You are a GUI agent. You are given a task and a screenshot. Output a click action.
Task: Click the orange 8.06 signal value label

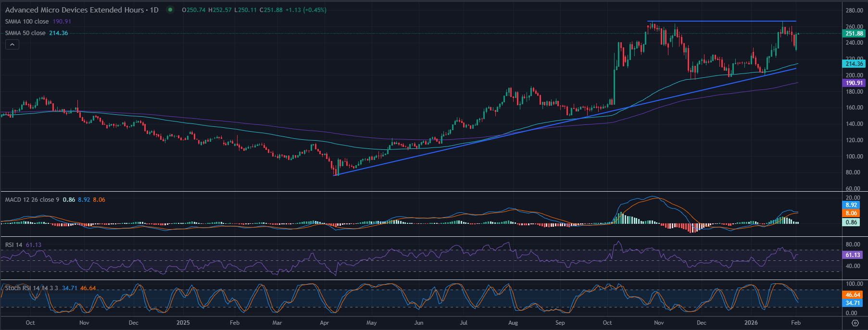851,213
